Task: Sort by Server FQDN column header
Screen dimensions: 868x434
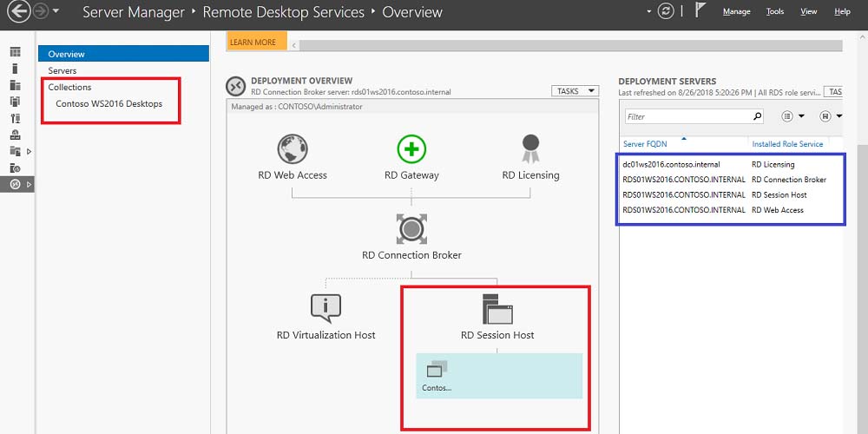Action: (x=645, y=144)
